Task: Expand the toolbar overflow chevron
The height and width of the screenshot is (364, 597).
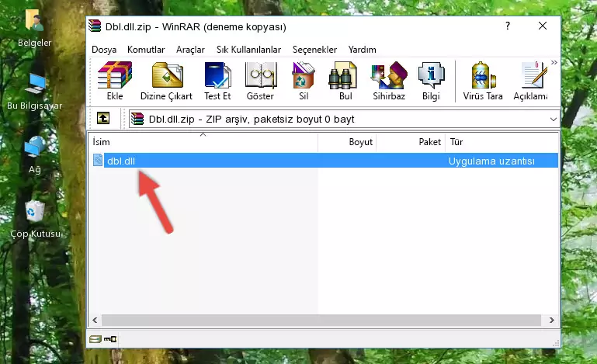Action: point(554,62)
